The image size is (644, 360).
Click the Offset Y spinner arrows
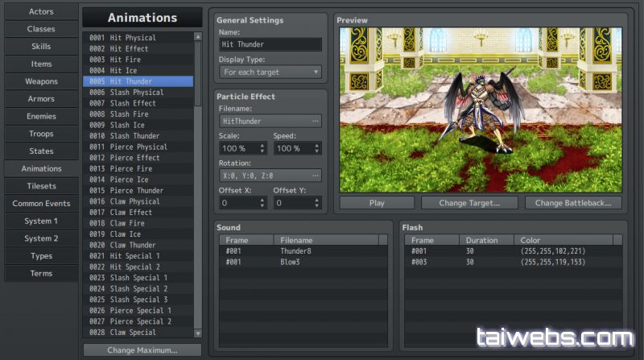click(316, 204)
